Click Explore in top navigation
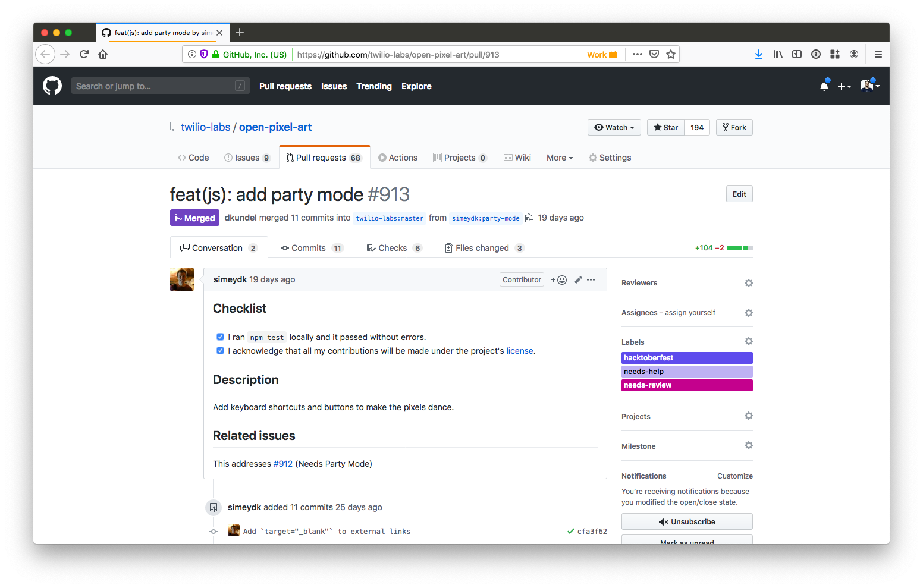Viewport: 923px width, 588px height. pyautogui.click(x=416, y=86)
